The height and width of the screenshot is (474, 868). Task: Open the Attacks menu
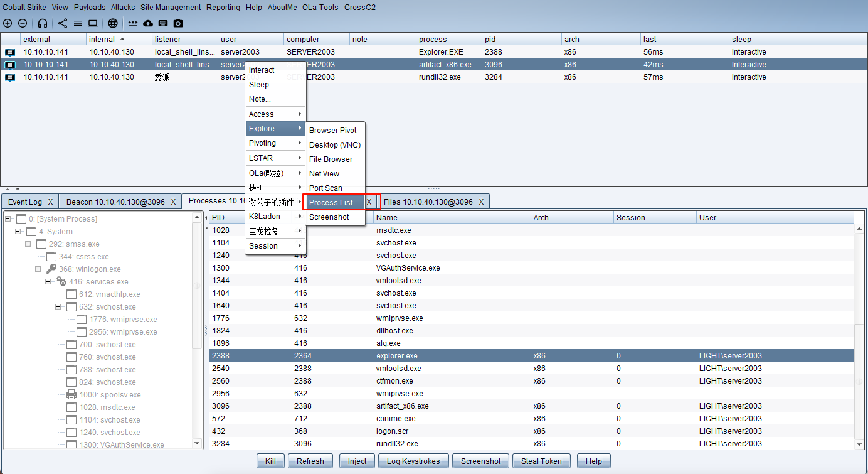tap(123, 8)
